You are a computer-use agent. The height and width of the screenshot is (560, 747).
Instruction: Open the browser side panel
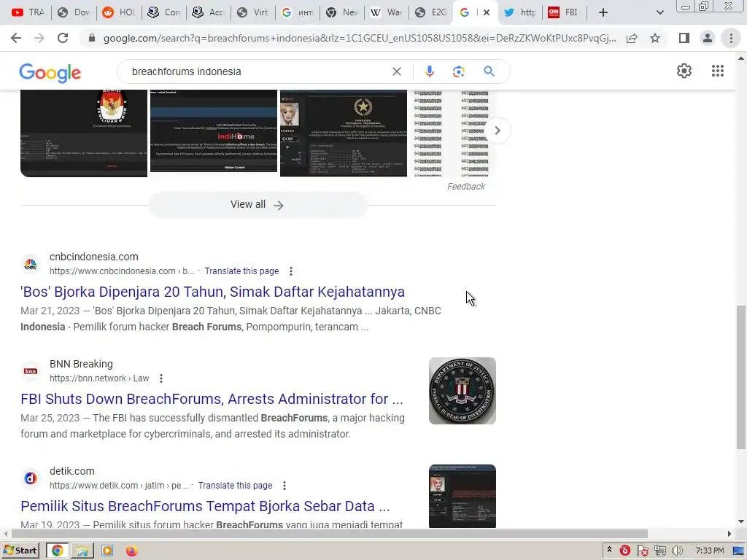click(684, 38)
